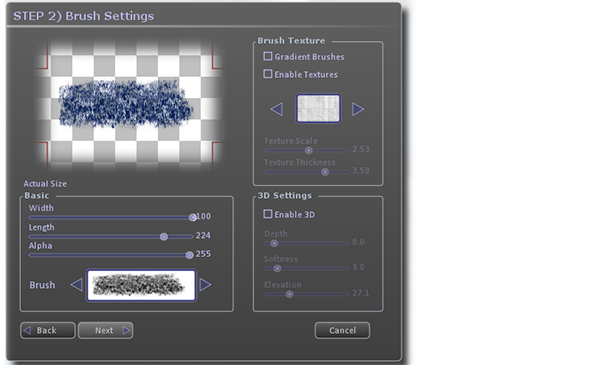Viewport: 600px width, 365px height.
Task: Click the texture preview thumbnail
Action: tap(318, 109)
